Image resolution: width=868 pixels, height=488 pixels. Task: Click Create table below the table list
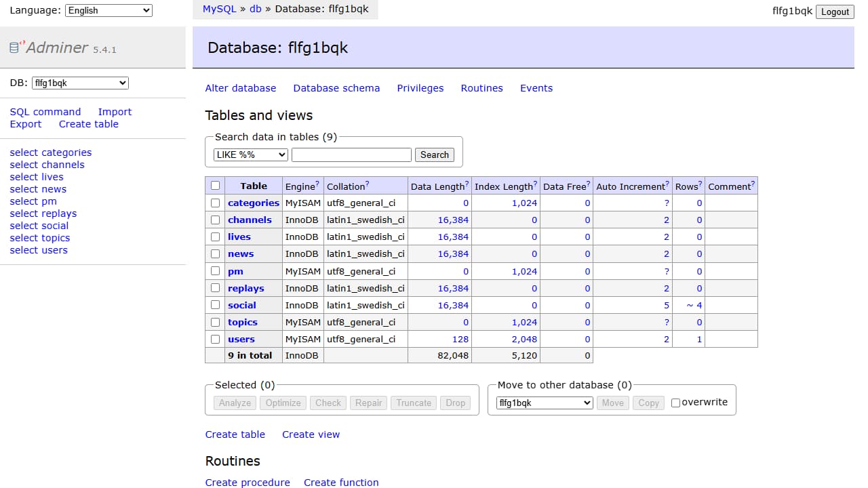[x=235, y=434]
